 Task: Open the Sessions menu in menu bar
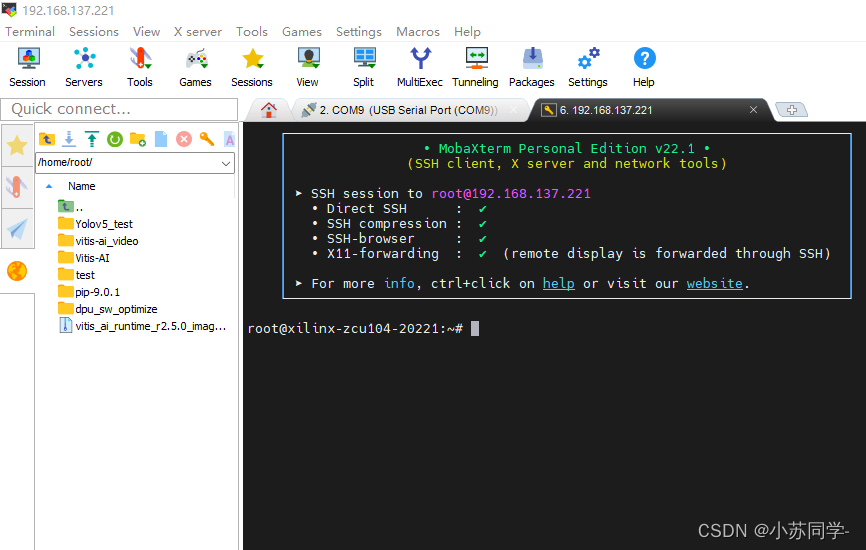94,31
